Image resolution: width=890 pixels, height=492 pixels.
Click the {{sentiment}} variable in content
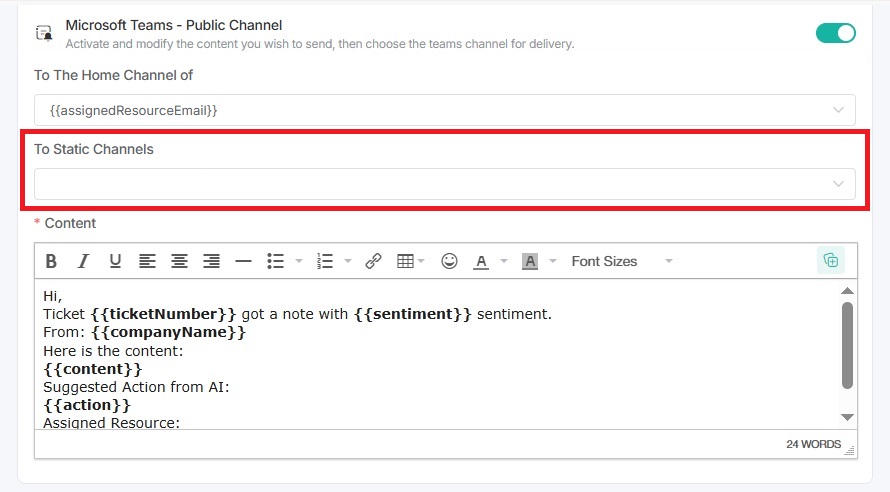[x=413, y=314]
